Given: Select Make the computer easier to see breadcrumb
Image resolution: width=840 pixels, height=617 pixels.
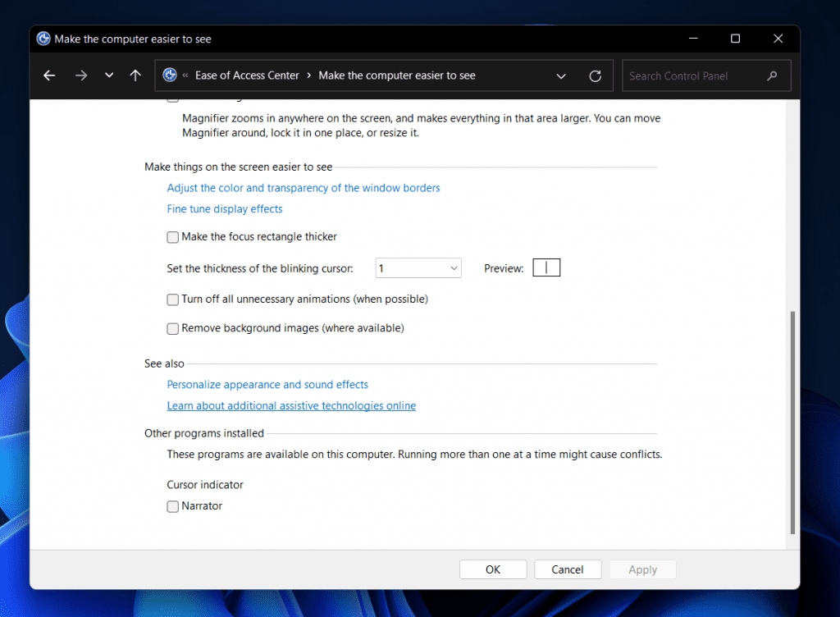Looking at the screenshot, I should [x=397, y=75].
